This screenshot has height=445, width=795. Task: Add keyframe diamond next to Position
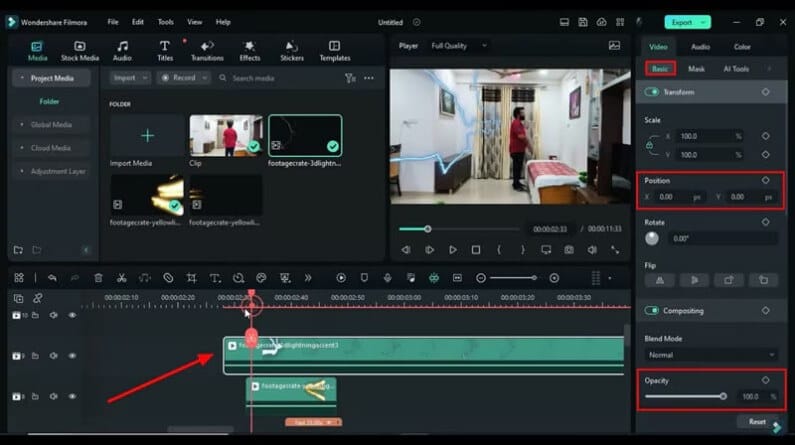(766, 181)
